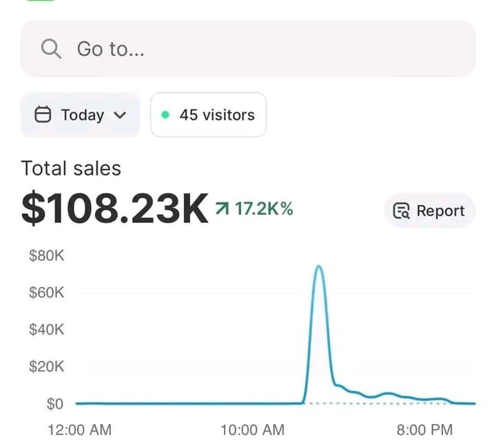Viewport: 496px width, 448px height.
Task: Expand the chevron next to Today
Action: click(120, 116)
